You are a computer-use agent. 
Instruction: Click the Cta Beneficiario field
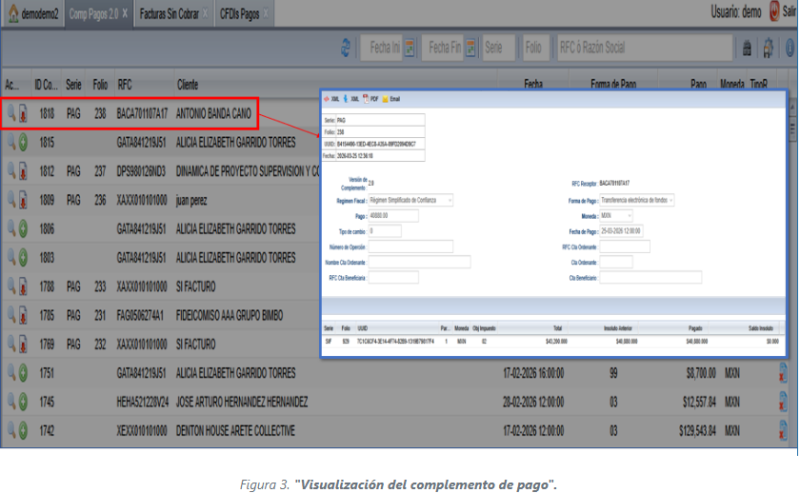click(651, 278)
